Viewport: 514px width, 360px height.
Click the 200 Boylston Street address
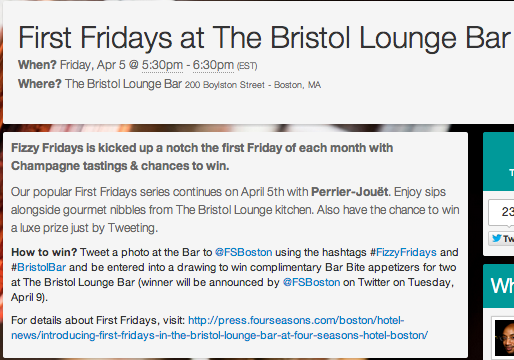pyautogui.click(x=253, y=85)
